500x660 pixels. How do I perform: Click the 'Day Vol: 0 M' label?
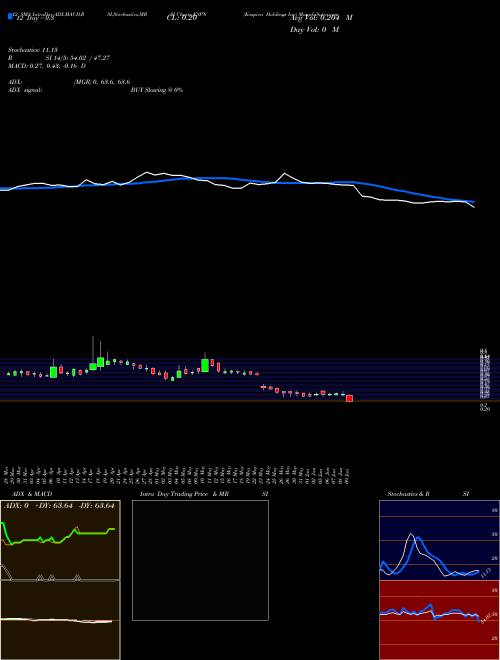[x=314, y=30]
